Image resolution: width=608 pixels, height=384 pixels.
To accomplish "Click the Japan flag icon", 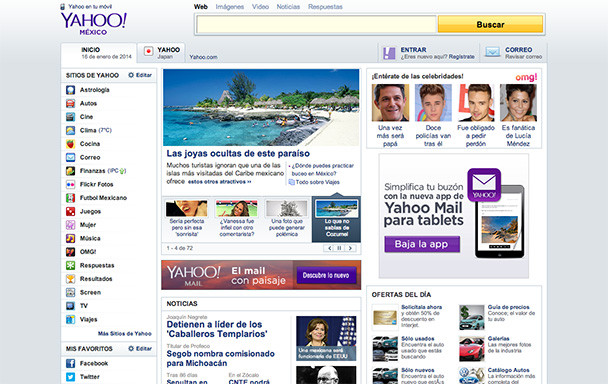I will 148,51.
